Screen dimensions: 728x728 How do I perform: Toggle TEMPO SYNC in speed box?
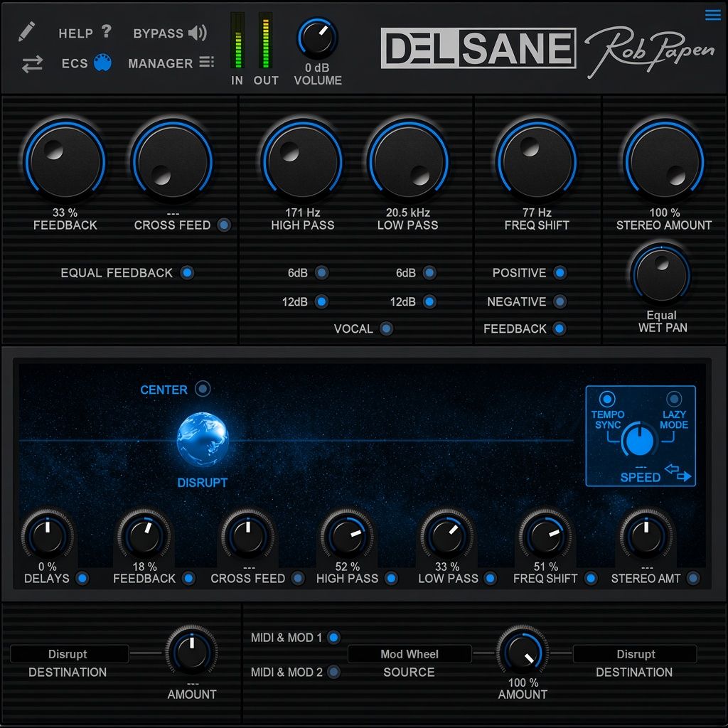coord(607,399)
